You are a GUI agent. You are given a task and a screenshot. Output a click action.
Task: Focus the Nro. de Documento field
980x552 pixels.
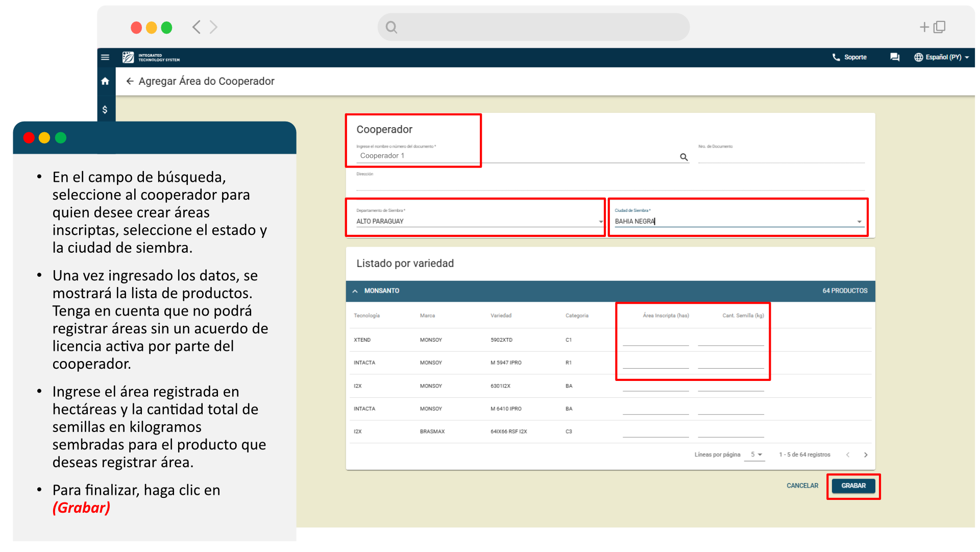coord(781,156)
